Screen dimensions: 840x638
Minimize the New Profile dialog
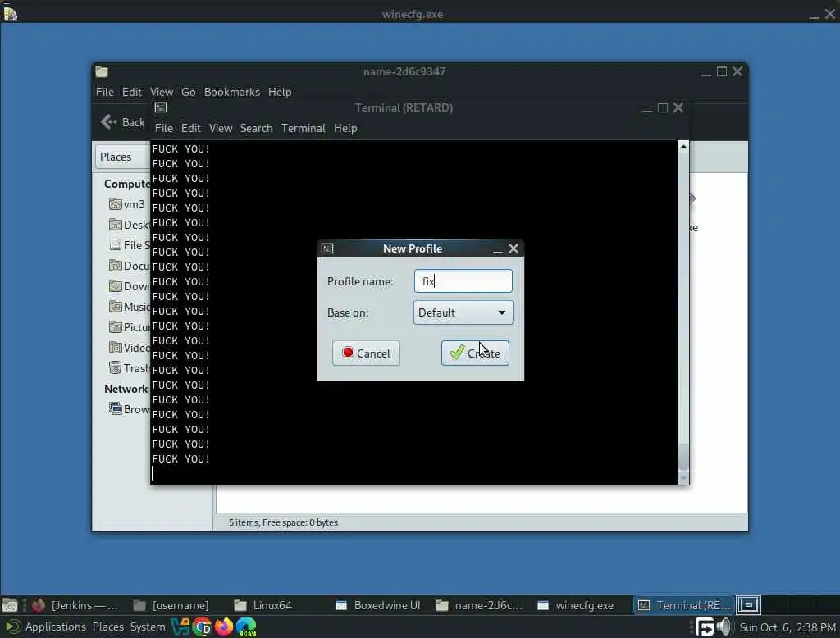[x=497, y=249]
